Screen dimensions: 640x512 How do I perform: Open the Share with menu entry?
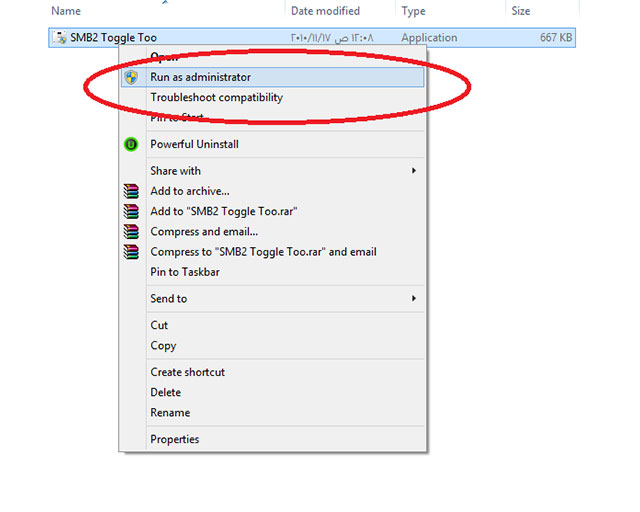pos(273,171)
